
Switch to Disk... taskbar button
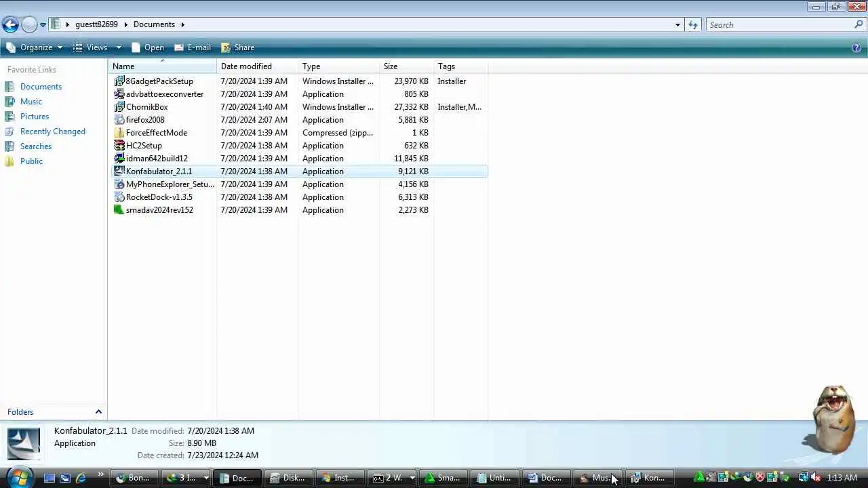point(289,478)
